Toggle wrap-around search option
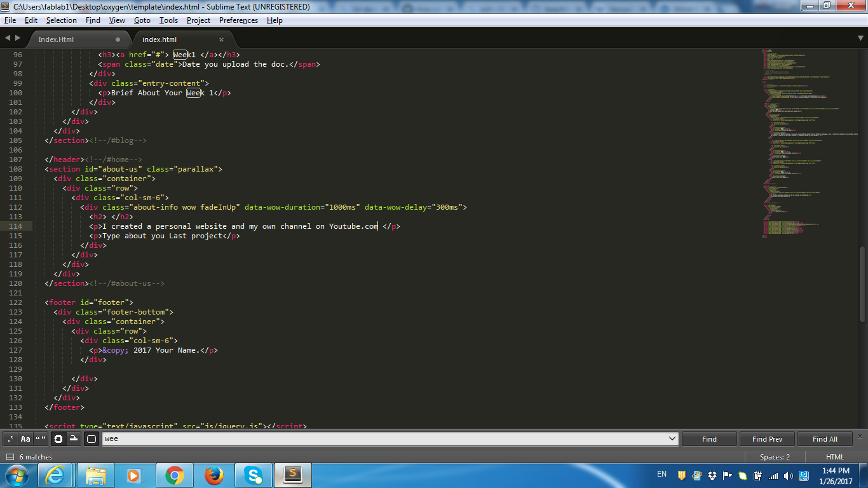This screenshot has width=868, height=488. pos(58,439)
